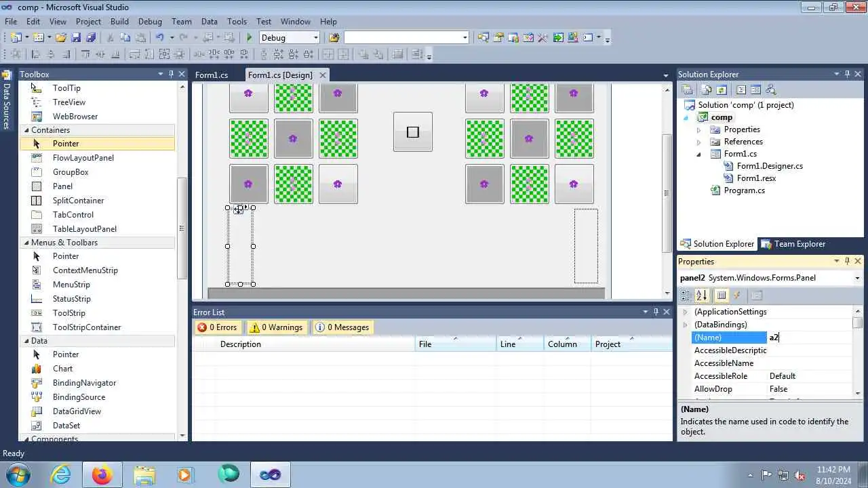This screenshot has height=488, width=868.
Task: Expand the Properties folder in Solution Explorer
Action: pos(699,129)
